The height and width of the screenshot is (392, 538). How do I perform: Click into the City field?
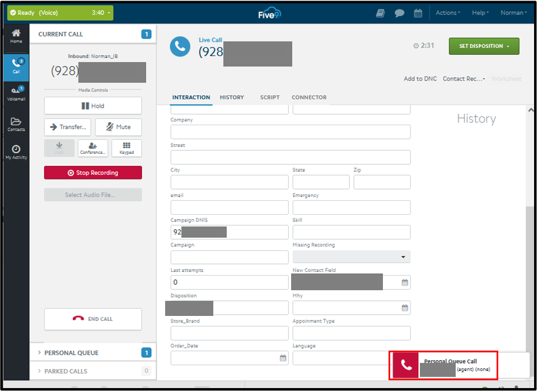(230, 182)
